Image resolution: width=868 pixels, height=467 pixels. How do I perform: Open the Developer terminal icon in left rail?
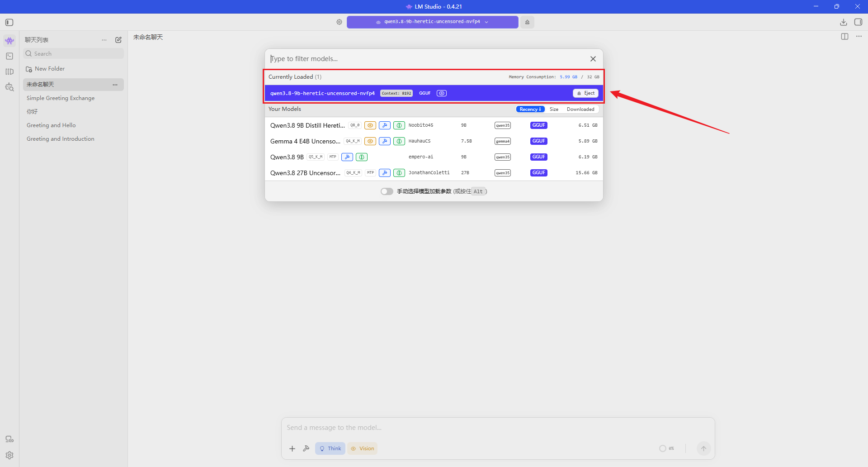click(x=9, y=56)
